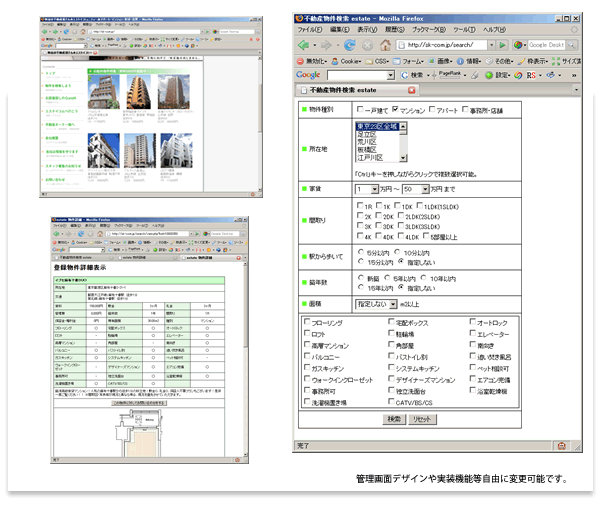The image size is (601, 507).
Task: Open the 面積 dropdown showing 指定しない
Action: [x=376, y=304]
